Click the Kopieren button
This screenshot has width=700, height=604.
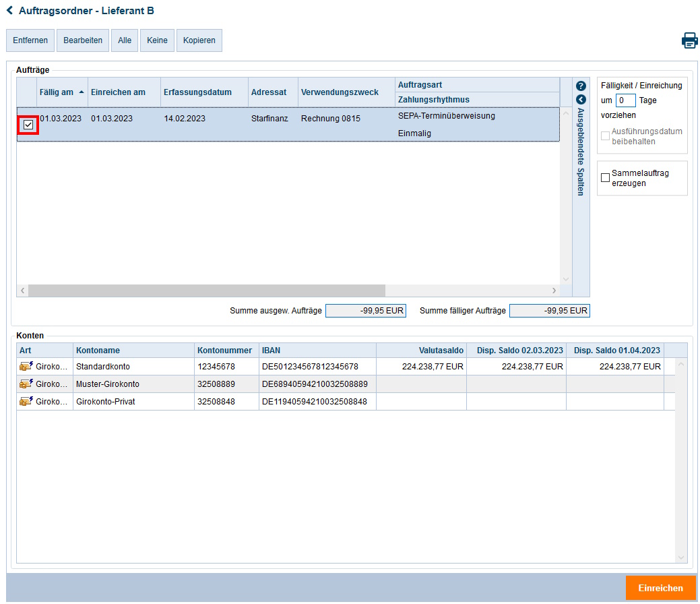click(x=199, y=40)
